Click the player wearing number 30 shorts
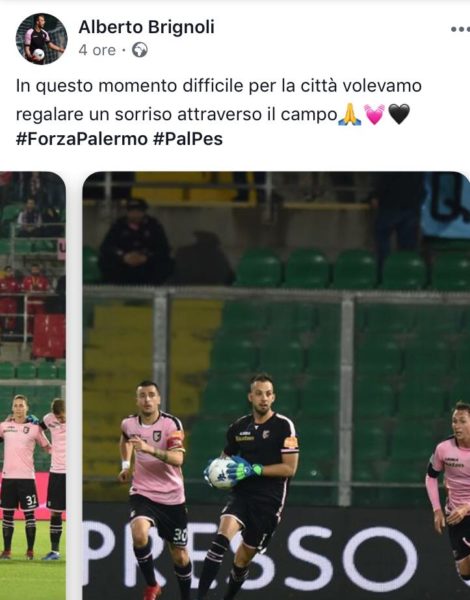This screenshot has height=600, width=470. (155, 490)
